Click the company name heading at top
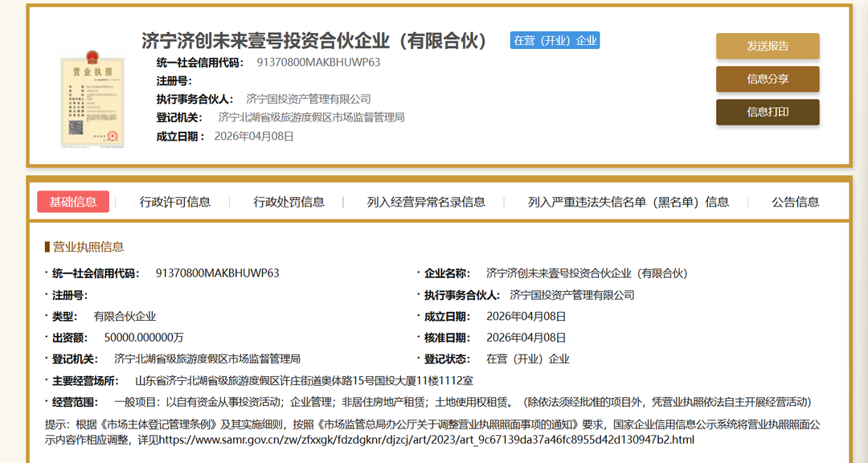 click(x=314, y=40)
